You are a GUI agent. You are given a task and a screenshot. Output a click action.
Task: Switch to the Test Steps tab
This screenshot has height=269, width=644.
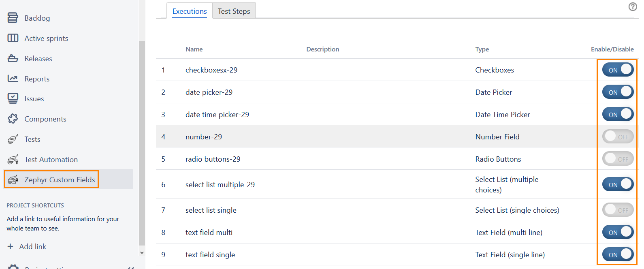click(x=234, y=11)
